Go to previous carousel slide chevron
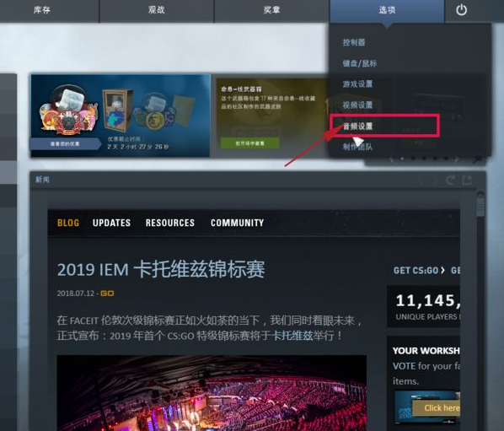The height and width of the screenshot is (431, 504). 391,159
